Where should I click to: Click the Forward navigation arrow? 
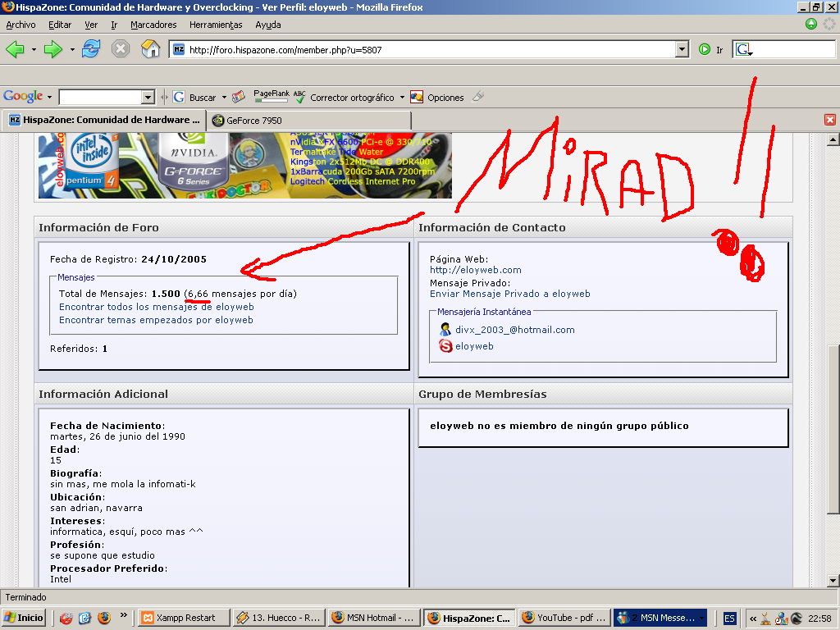(x=53, y=49)
